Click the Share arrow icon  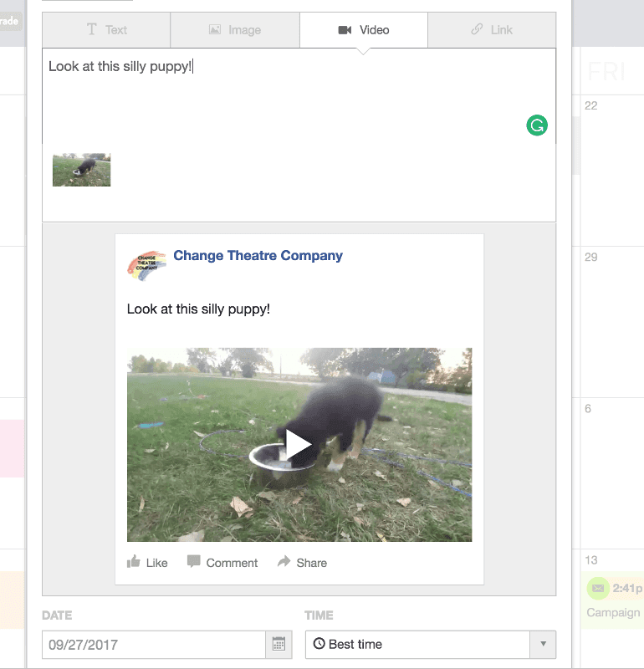[x=284, y=562]
